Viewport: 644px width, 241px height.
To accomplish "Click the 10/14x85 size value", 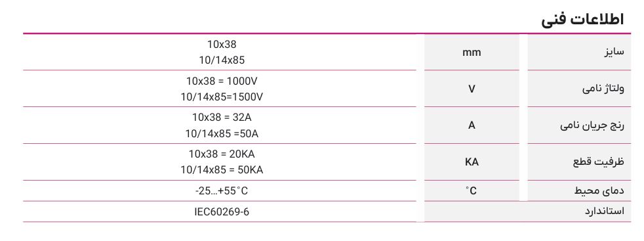I will coord(222,60).
